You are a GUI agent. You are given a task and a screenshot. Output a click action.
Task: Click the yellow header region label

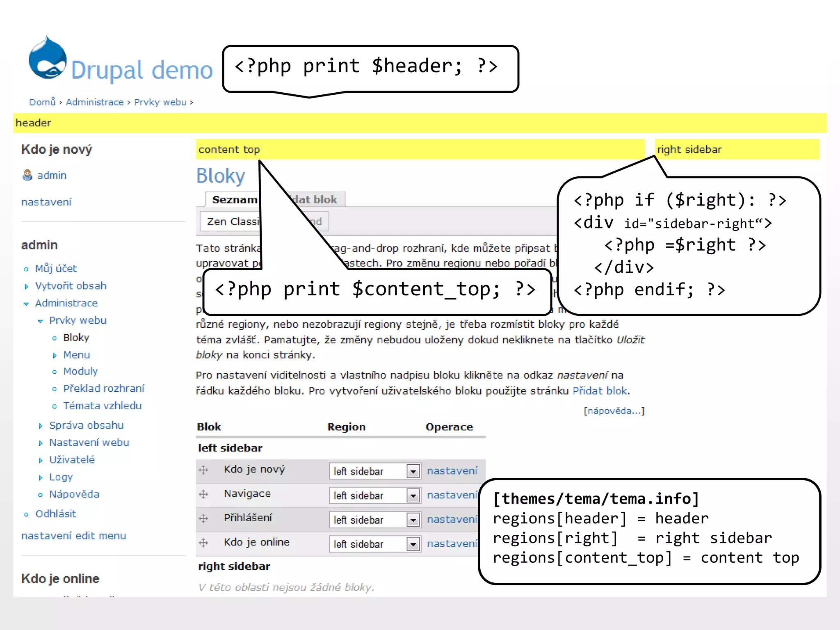(x=420, y=123)
